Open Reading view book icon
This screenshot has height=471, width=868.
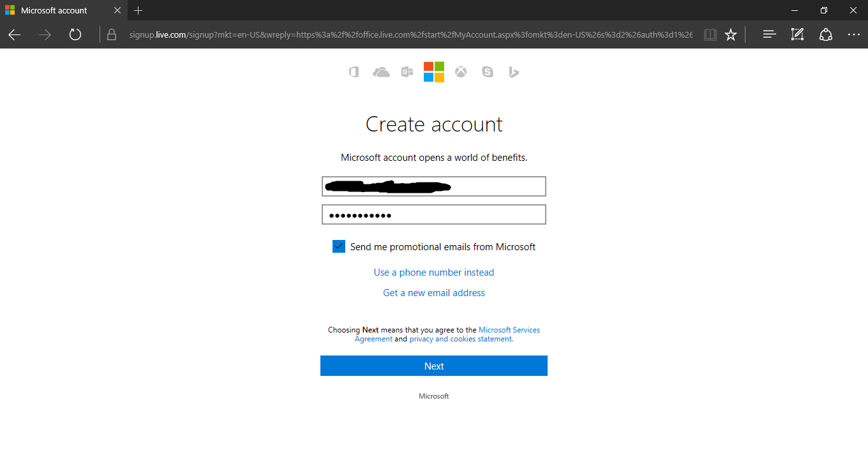(710, 34)
